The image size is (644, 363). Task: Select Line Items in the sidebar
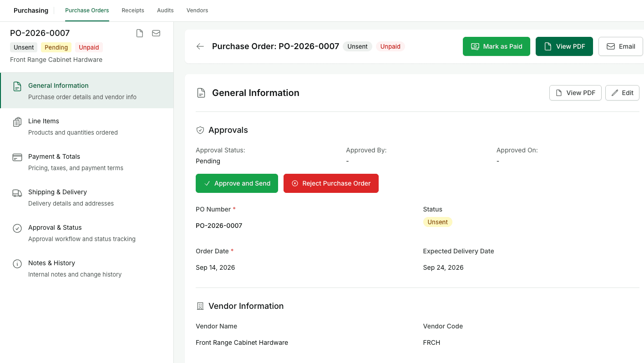(86, 126)
